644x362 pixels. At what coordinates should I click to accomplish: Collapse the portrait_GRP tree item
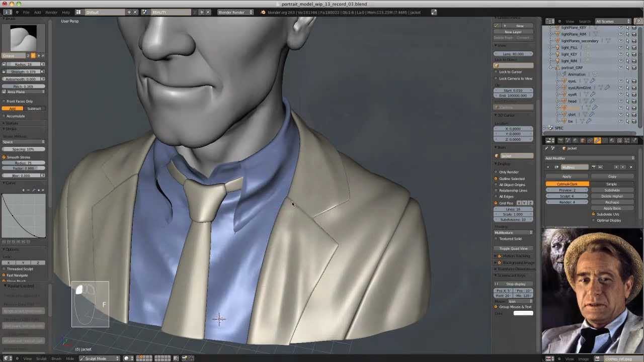click(x=551, y=68)
